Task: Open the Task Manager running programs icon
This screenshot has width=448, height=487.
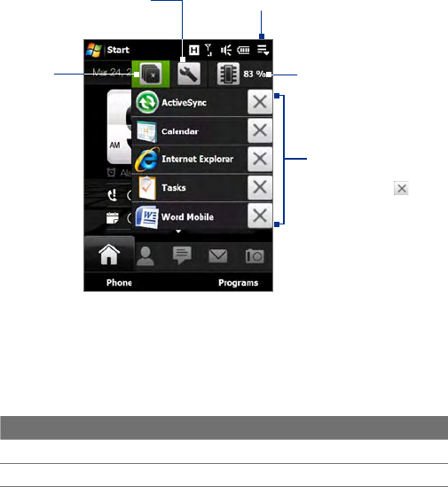Action: [151, 74]
